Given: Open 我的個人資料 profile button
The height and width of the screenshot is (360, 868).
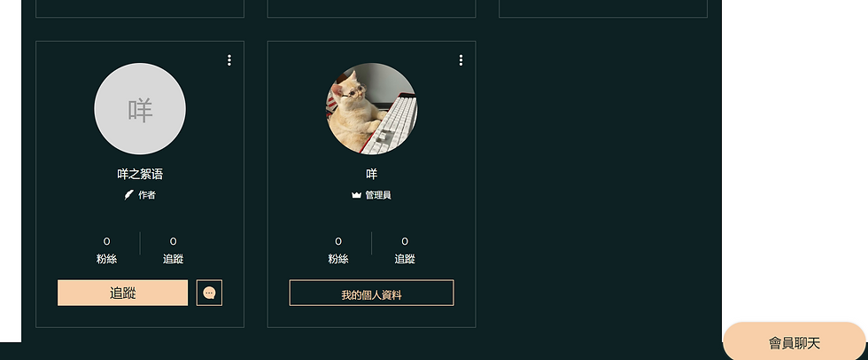Looking at the screenshot, I should click(x=371, y=293).
